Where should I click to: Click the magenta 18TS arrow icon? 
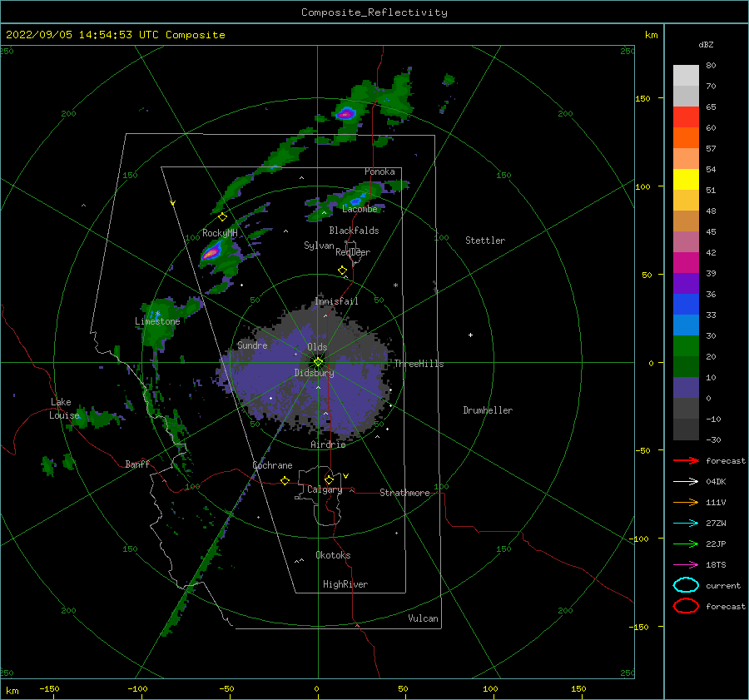click(686, 565)
